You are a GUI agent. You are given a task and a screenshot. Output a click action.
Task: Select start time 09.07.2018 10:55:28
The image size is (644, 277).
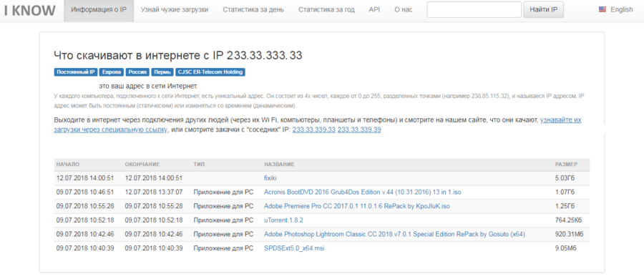pos(85,206)
